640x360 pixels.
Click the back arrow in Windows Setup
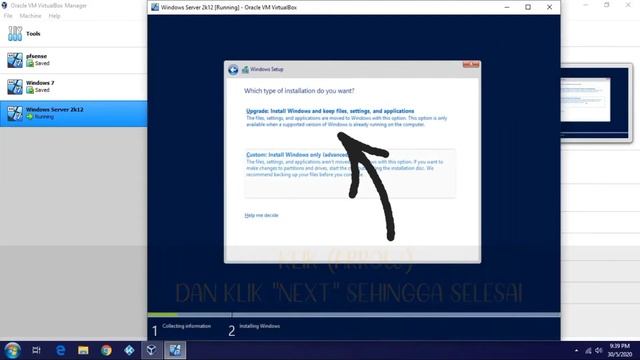[x=233, y=70]
